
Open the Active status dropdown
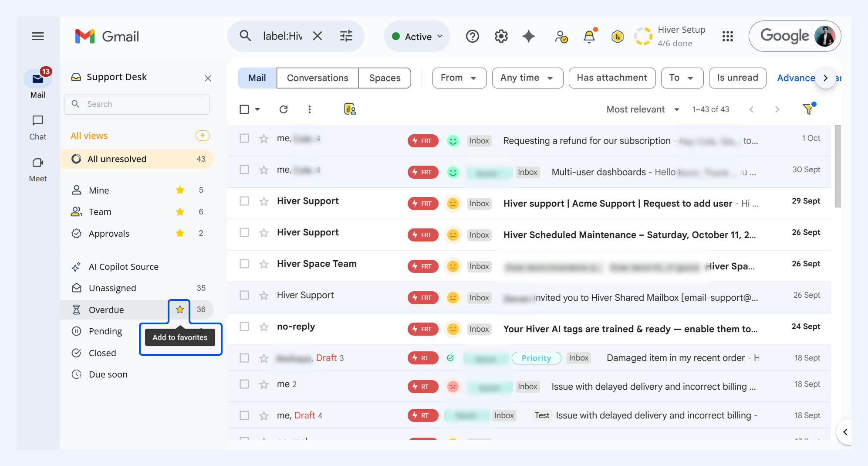tap(417, 37)
